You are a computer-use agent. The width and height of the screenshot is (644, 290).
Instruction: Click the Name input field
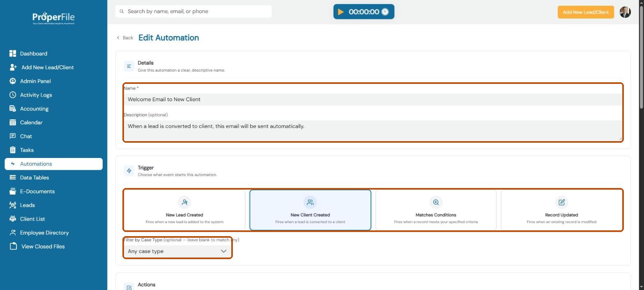click(x=373, y=99)
